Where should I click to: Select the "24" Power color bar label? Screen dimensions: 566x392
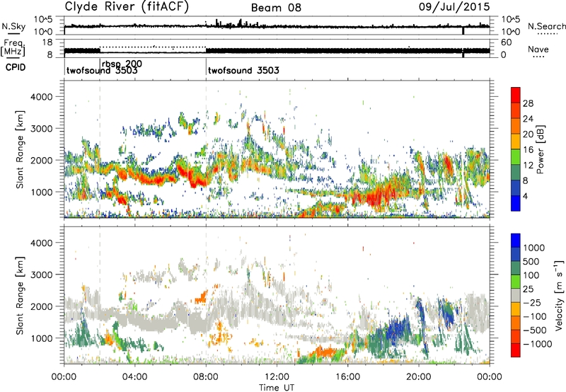528,119
